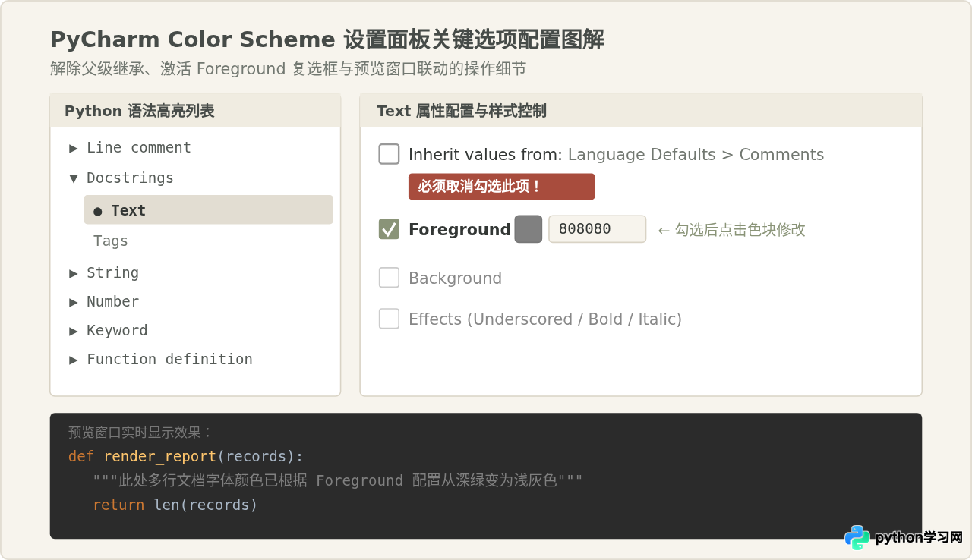Expand the String arrow
Screen dimensions: 972x560
tap(74, 273)
